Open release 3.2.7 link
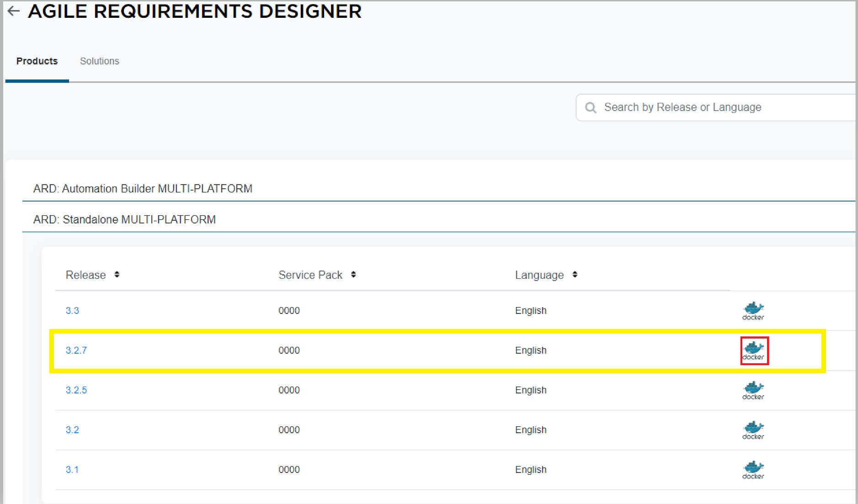Viewport: 858px width, 504px height. point(76,350)
